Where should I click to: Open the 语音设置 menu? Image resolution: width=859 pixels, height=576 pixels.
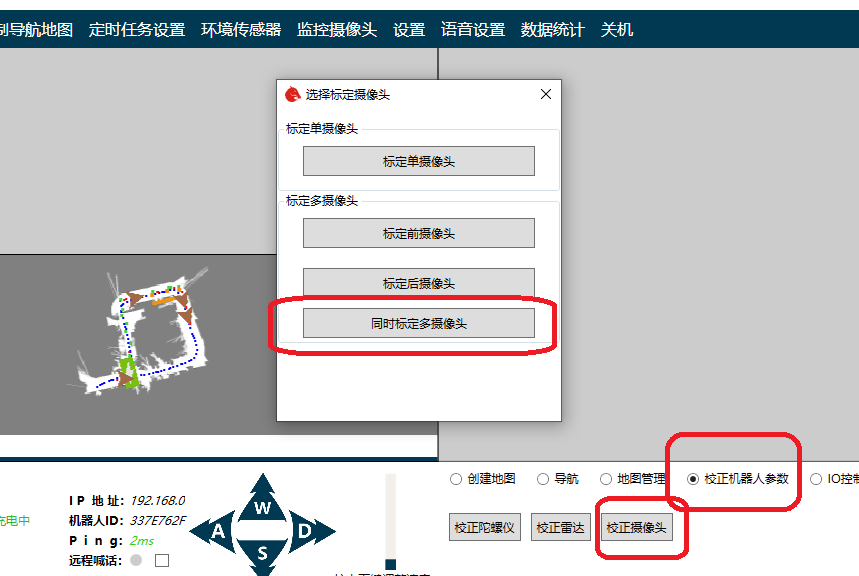point(473,30)
